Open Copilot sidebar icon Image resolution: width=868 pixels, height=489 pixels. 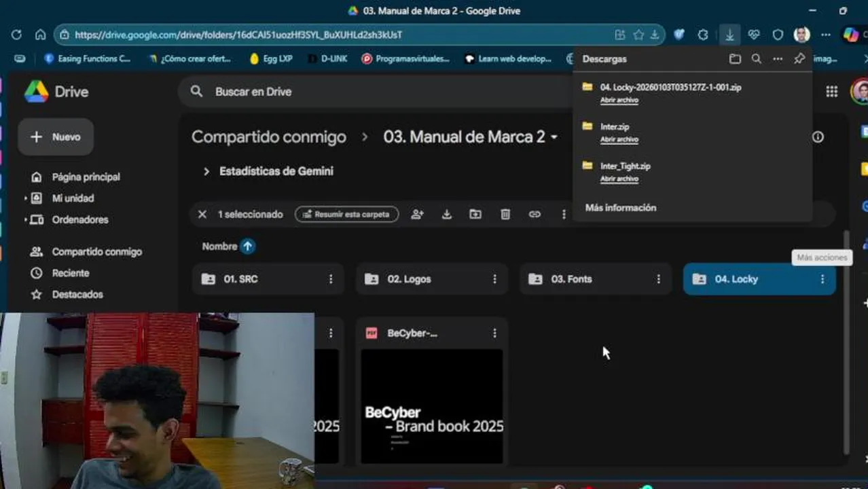pos(850,35)
